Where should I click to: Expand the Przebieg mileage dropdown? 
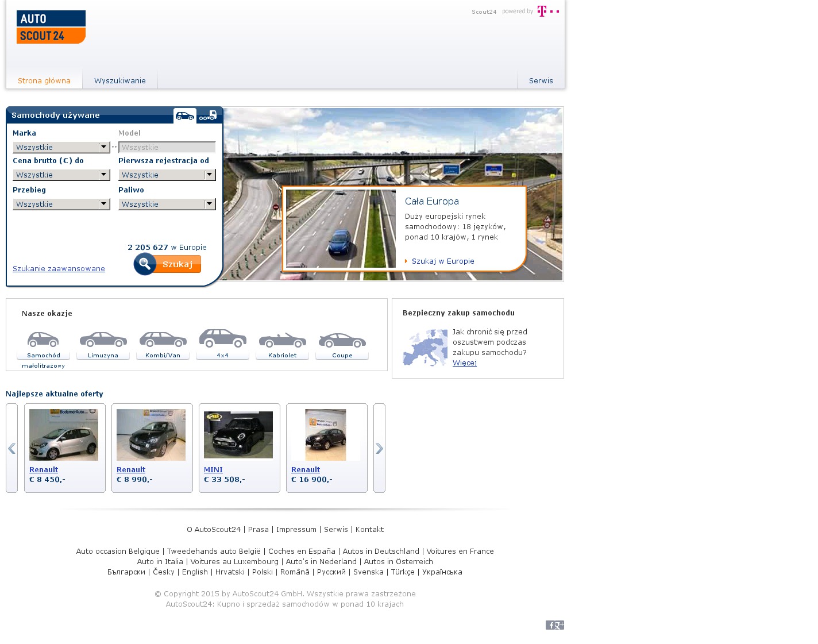click(61, 204)
